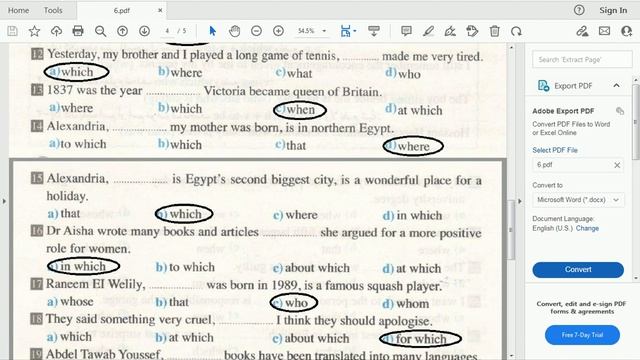Select the arrow selection tool

point(212,31)
